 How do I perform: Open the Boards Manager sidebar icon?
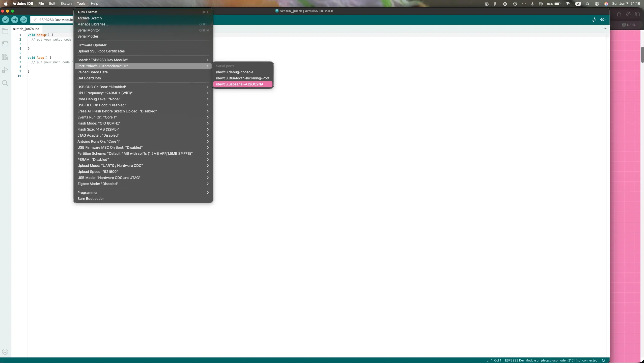click(5, 44)
